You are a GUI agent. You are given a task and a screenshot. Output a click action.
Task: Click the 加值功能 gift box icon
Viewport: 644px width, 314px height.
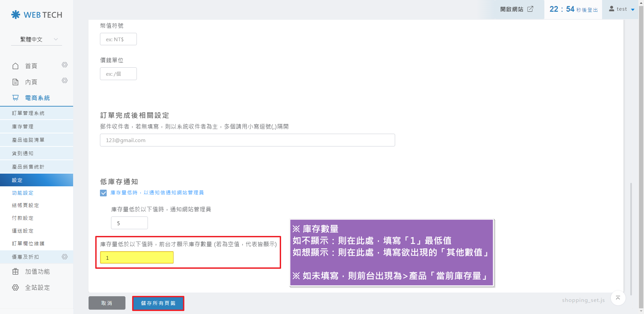(15, 271)
